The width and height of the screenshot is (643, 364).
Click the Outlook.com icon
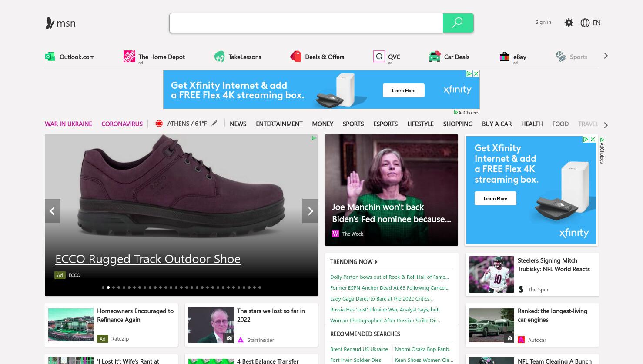50,57
